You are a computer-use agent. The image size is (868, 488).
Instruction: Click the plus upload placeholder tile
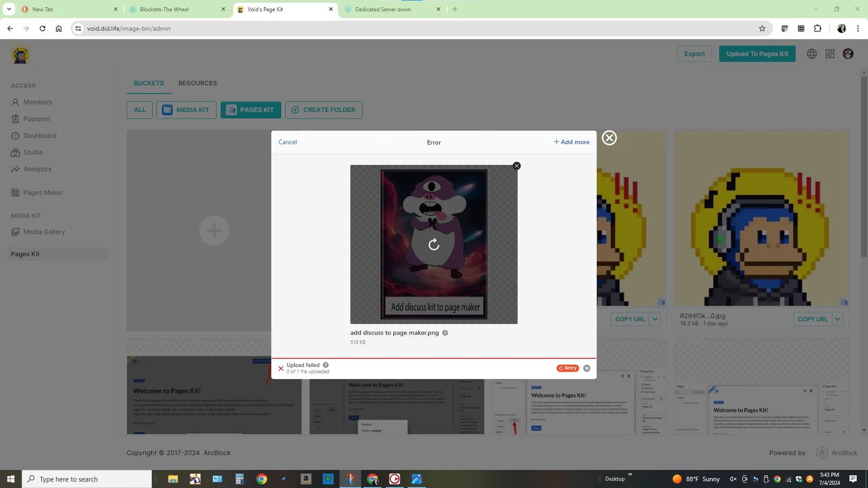coord(214,230)
